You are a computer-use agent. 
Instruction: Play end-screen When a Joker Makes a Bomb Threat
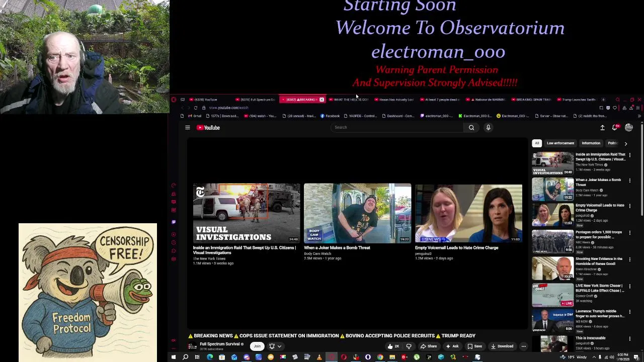tap(357, 213)
